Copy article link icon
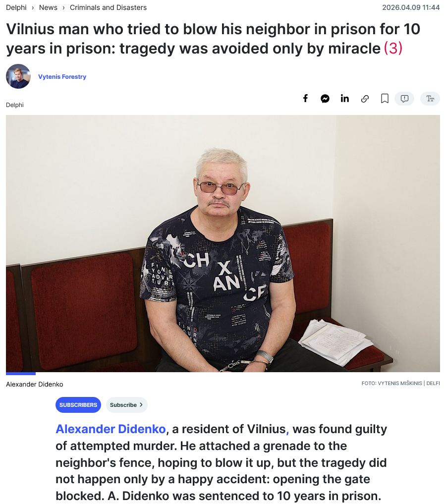This screenshot has height=504, width=446. 365,99
